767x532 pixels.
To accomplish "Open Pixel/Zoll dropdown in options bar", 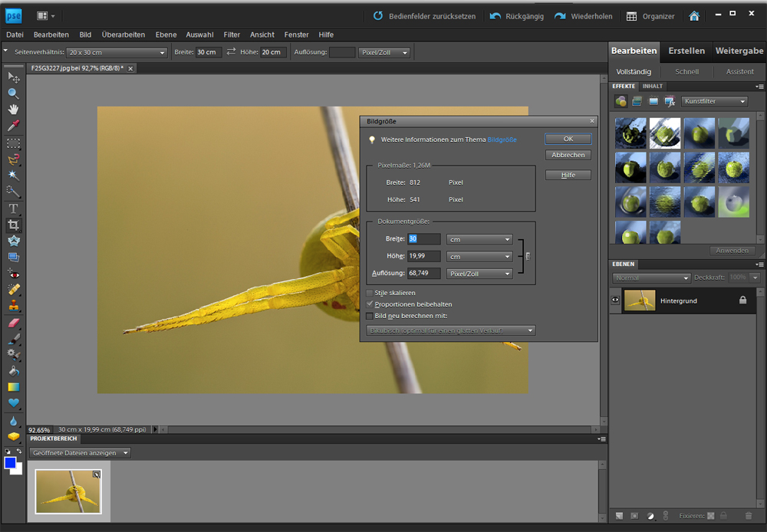I will pos(384,52).
